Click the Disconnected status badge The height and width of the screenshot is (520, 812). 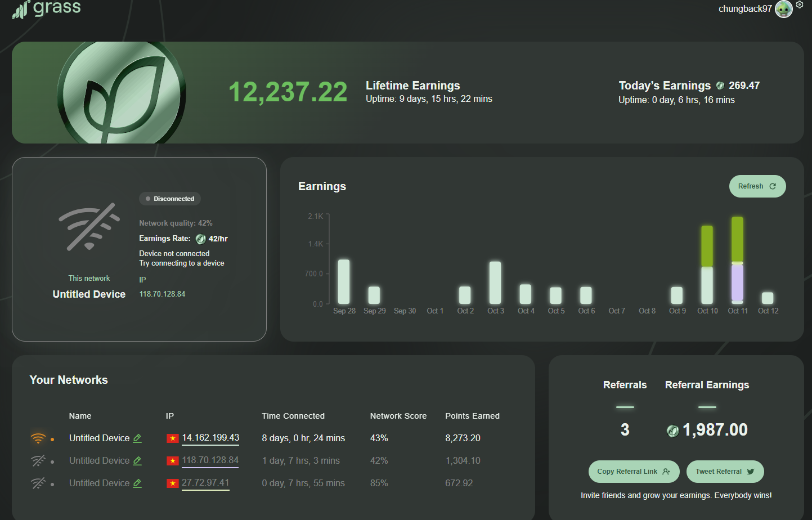point(170,199)
